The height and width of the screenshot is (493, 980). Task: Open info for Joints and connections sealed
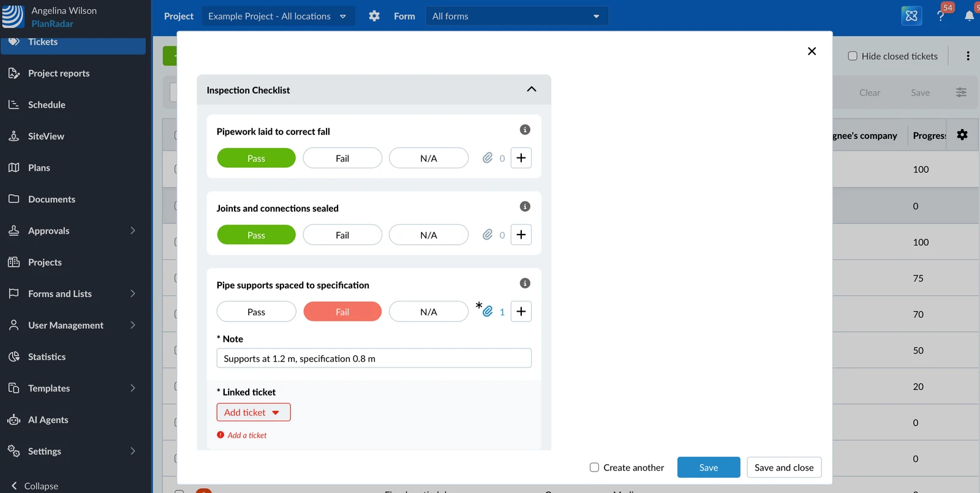point(525,206)
